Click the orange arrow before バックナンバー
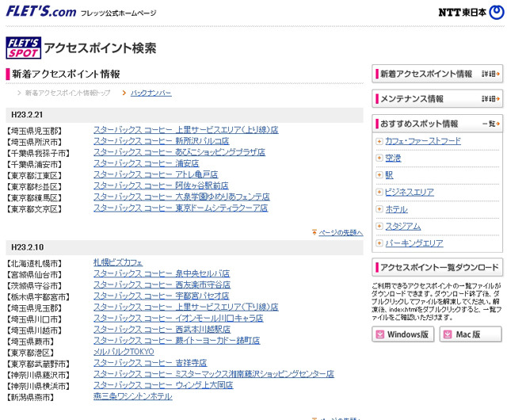The width and height of the screenshot is (507, 420). 124,94
